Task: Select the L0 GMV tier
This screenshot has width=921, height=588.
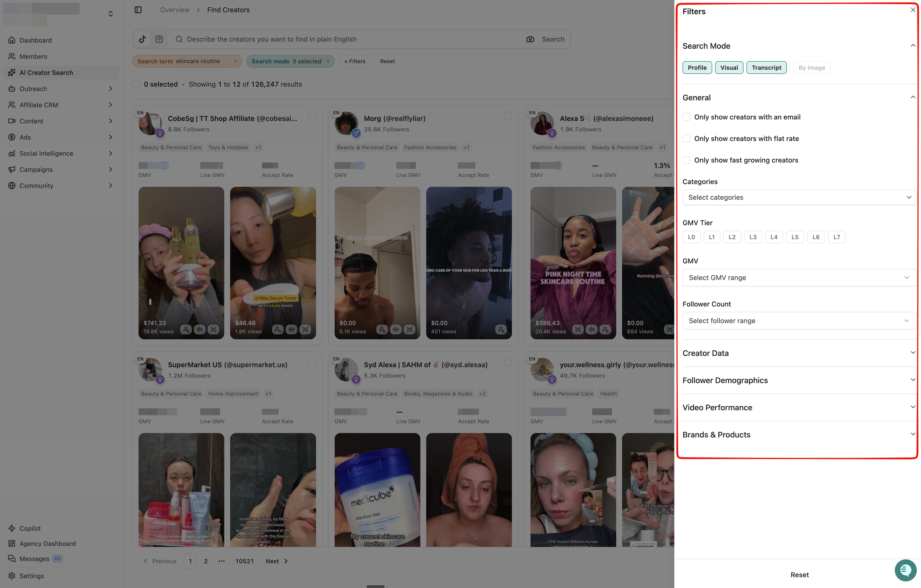Action: (691, 237)
